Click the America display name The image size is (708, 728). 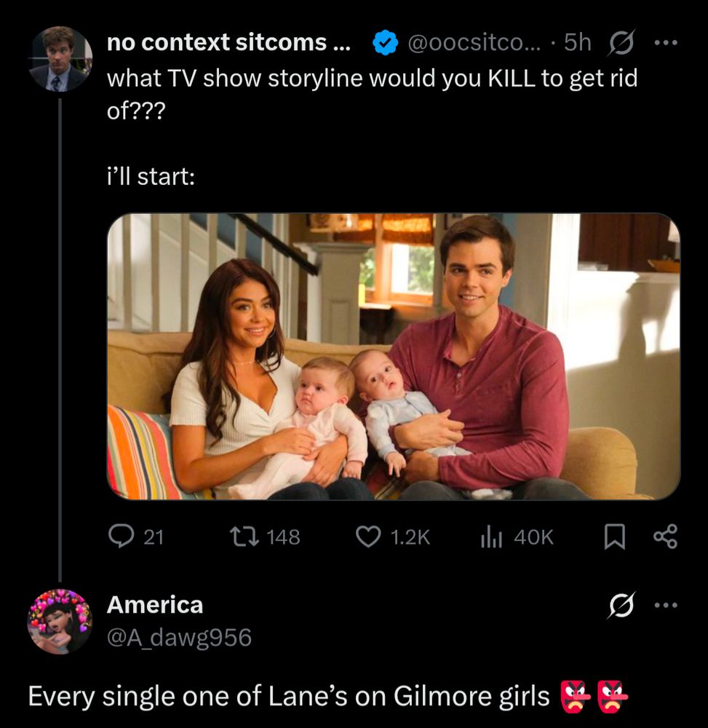155,604
